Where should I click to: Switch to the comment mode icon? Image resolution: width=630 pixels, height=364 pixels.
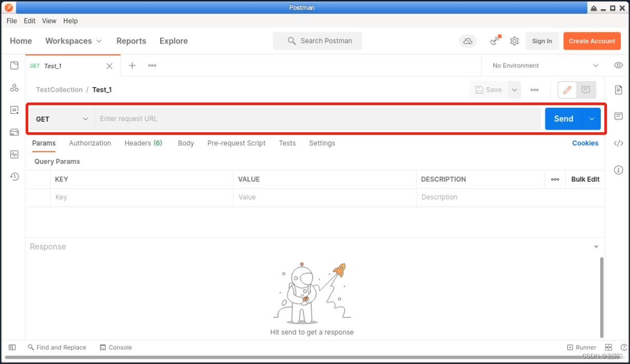[x=586, y=90]
